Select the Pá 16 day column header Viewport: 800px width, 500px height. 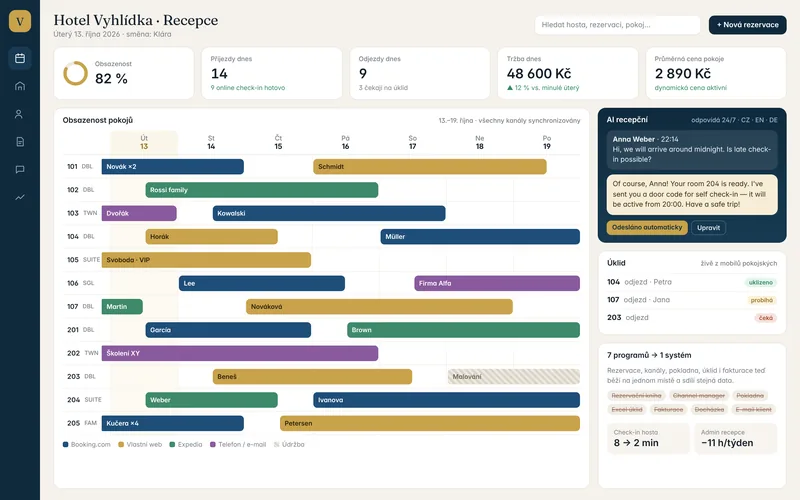[345, 142]
